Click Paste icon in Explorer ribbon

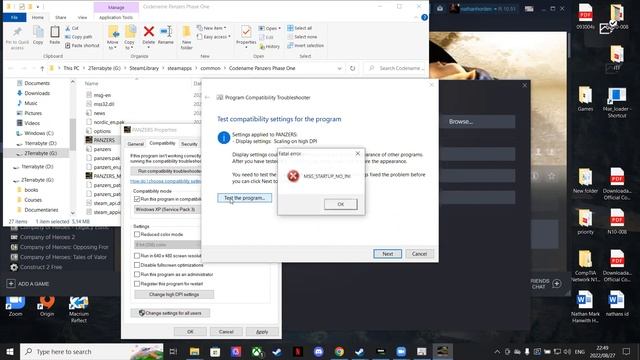(x=55, y=35)
